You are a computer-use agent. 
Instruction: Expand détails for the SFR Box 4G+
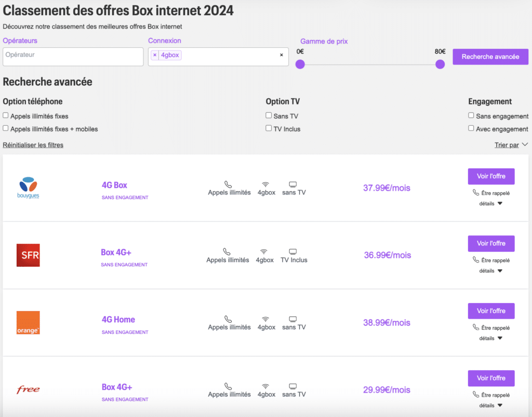tap(490, 271)
